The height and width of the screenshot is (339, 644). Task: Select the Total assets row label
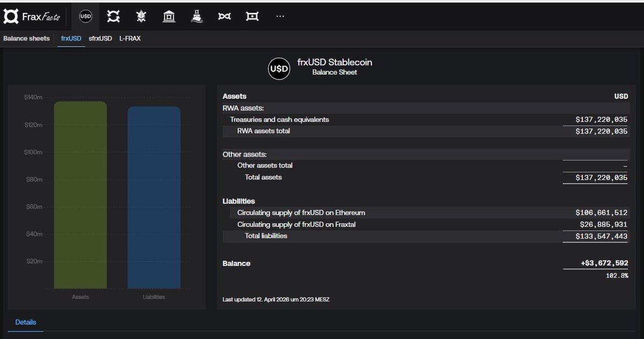pos(263,177)
